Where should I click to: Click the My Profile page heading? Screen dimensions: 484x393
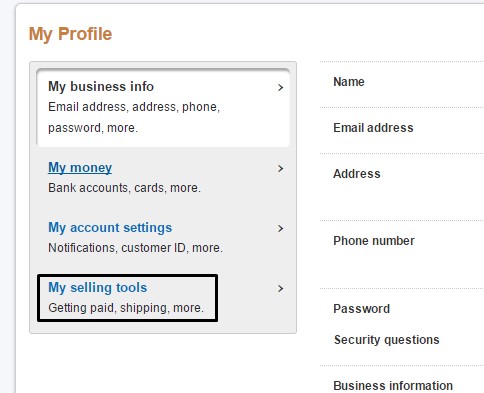[x=70, y=34]
